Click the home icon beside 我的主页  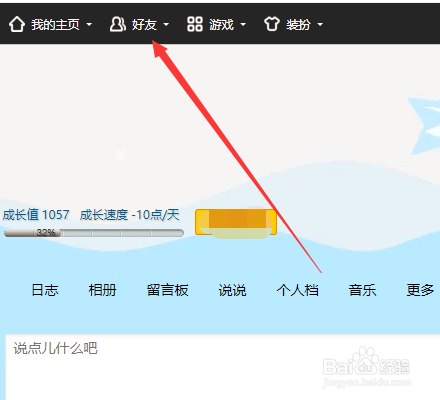17,24
